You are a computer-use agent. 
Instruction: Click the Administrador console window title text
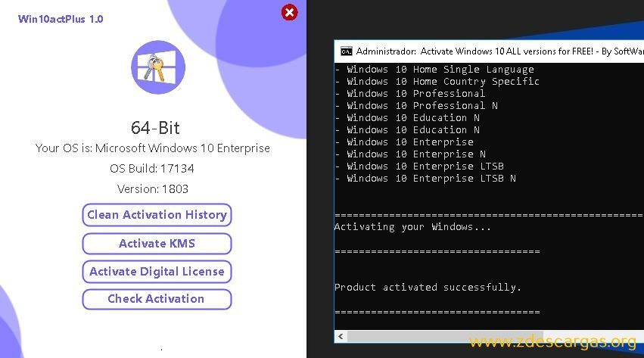(x=500, y=51)
